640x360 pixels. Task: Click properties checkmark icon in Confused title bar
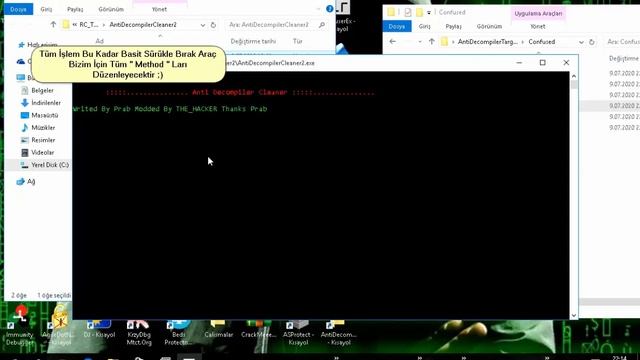(x=407, y=13)
